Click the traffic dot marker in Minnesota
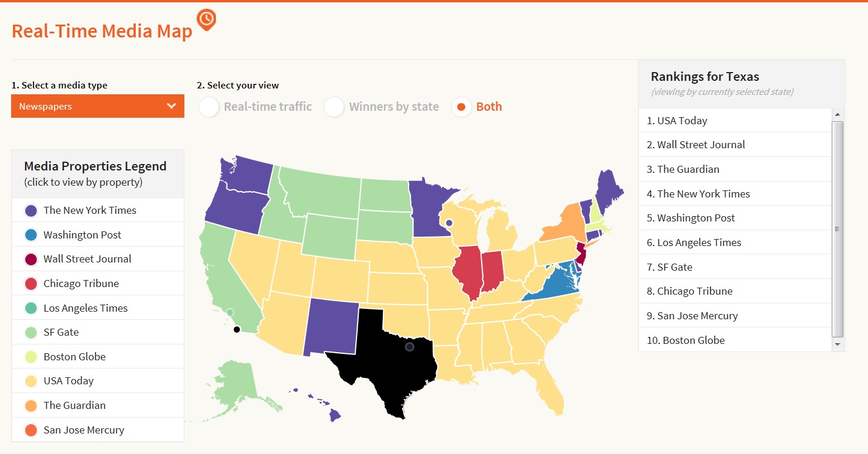The height and width of the screenshot is (454, 868). coord(449,223)
